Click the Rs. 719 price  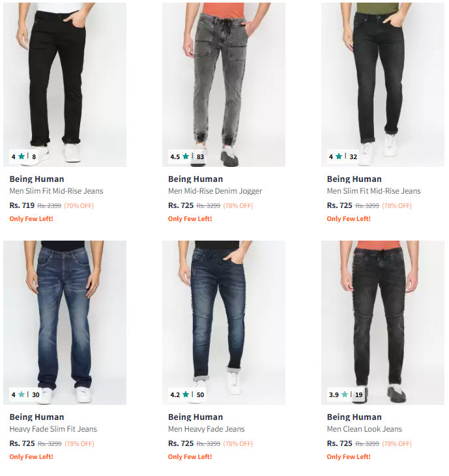click(x=22, y=205)
